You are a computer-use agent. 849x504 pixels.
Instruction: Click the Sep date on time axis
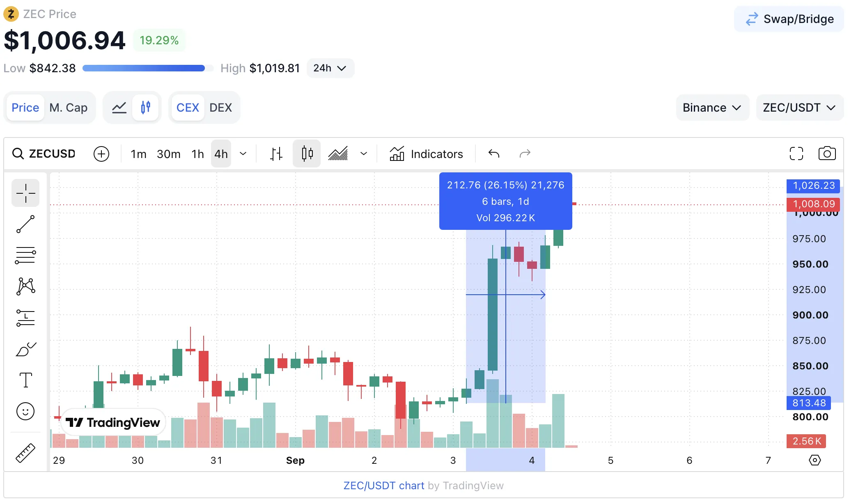[x=295, y=460]
